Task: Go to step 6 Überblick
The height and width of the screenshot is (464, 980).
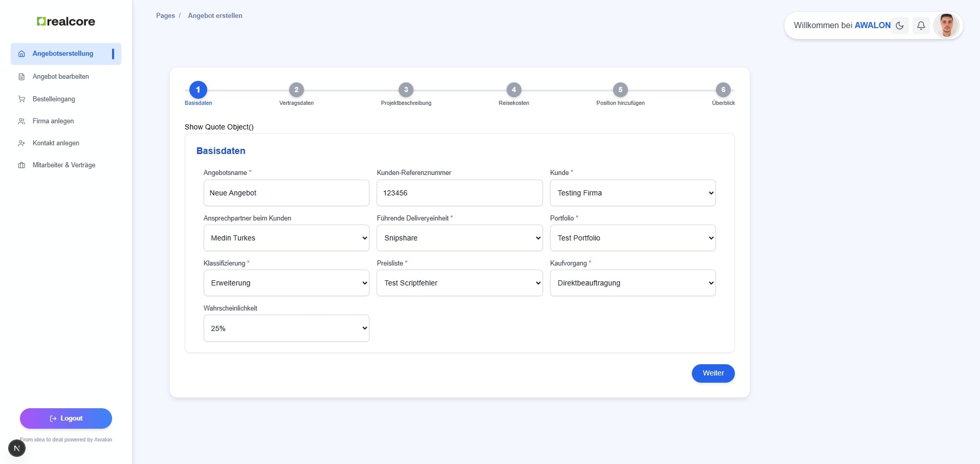Action: [723, 90]
